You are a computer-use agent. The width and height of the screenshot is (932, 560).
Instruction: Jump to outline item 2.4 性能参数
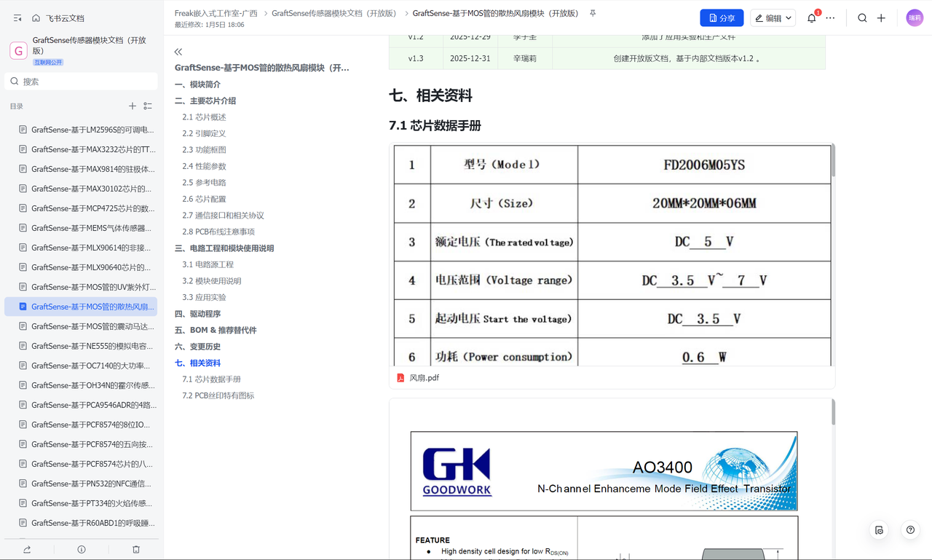[204, 166]
